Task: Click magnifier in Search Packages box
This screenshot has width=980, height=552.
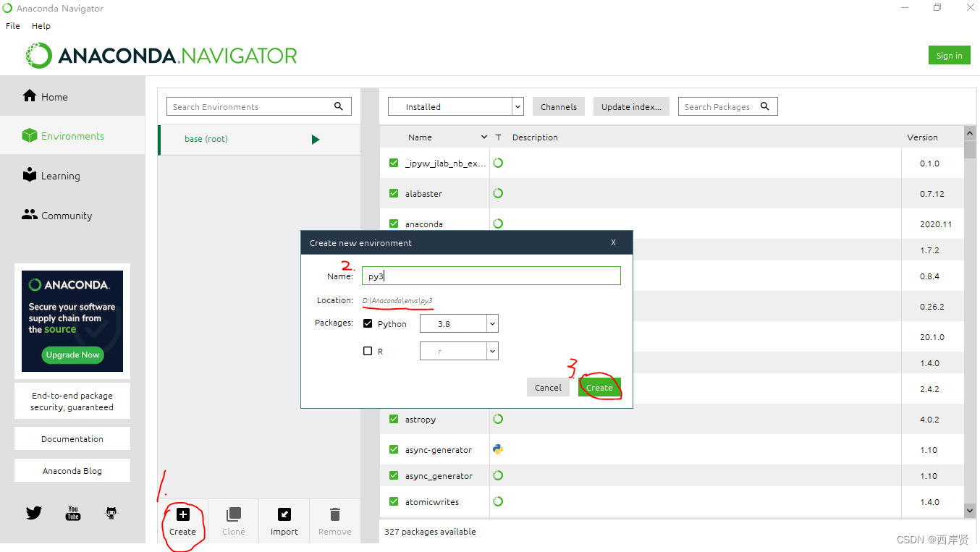Action: 765,106
